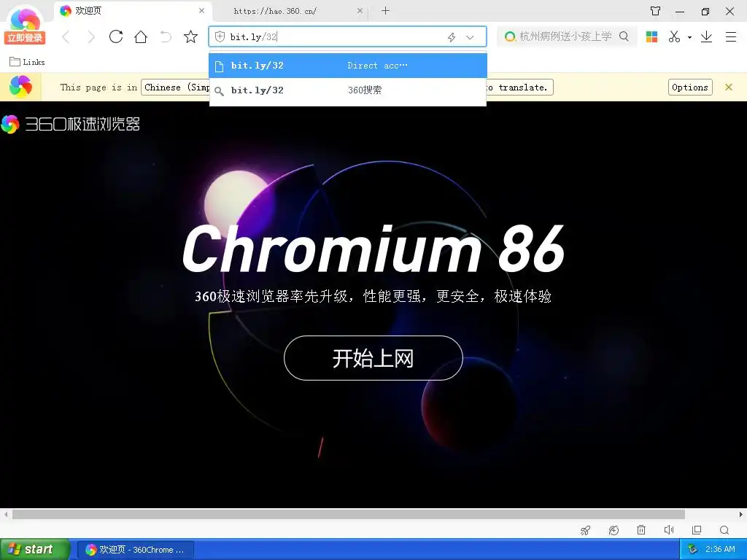Open the Windows start menu
Image resolution: width=747 pixels, height=560 pixels.
tap(34, 549)
